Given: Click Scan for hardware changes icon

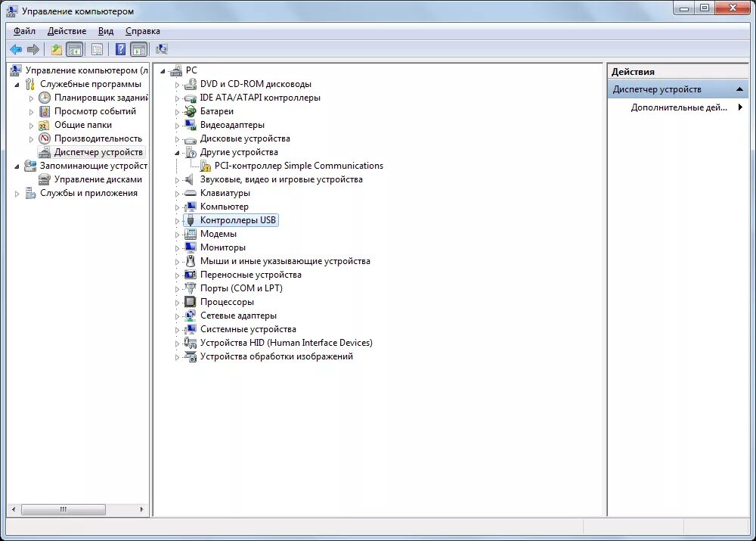Looking at the screenshot, I should [x=162, y=49].
